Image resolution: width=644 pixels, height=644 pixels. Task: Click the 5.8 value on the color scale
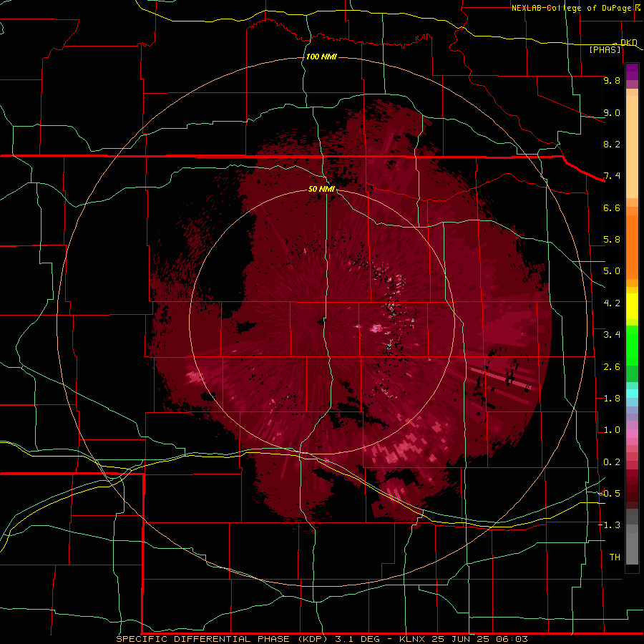[x=612, y=240]
